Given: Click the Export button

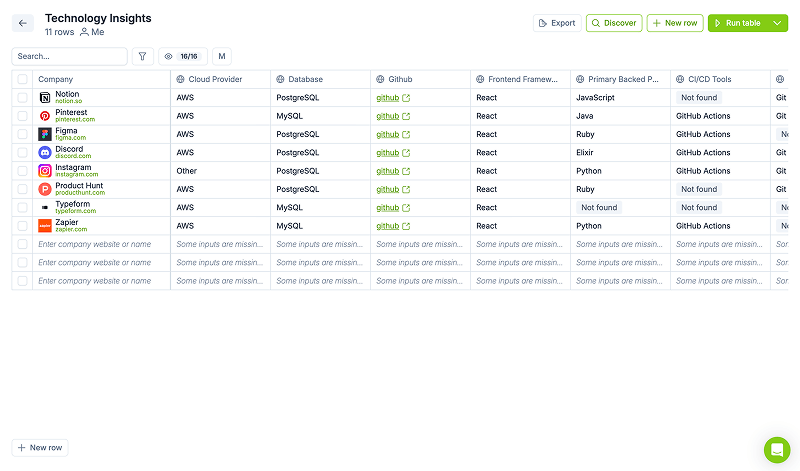Looking at the screenshot, I should [x=557, y=23].
